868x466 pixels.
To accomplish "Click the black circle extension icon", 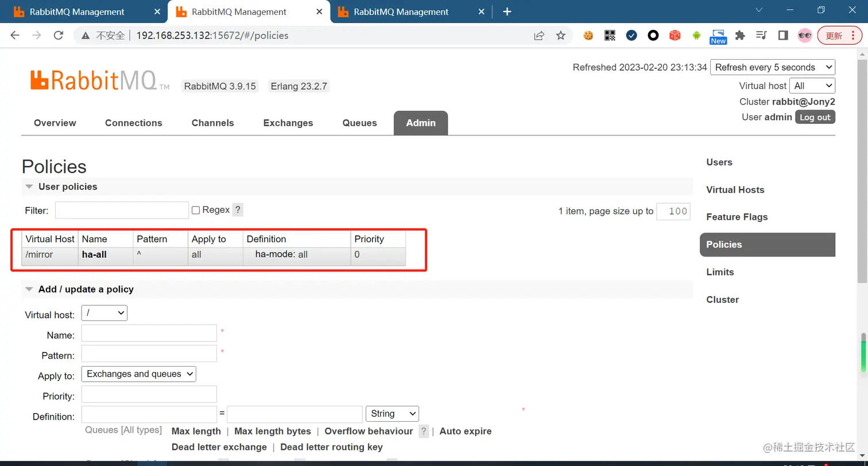I will coord(653,36).
